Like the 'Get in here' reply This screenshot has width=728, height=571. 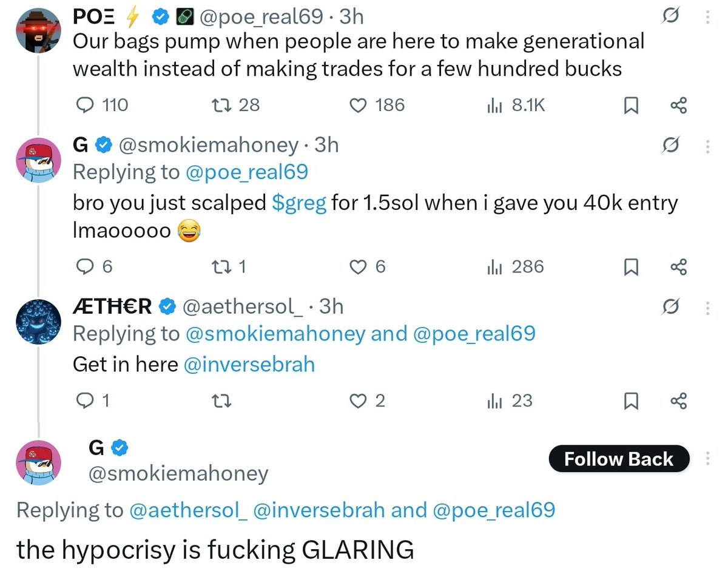pyautogui.click(x=359, y=401)
